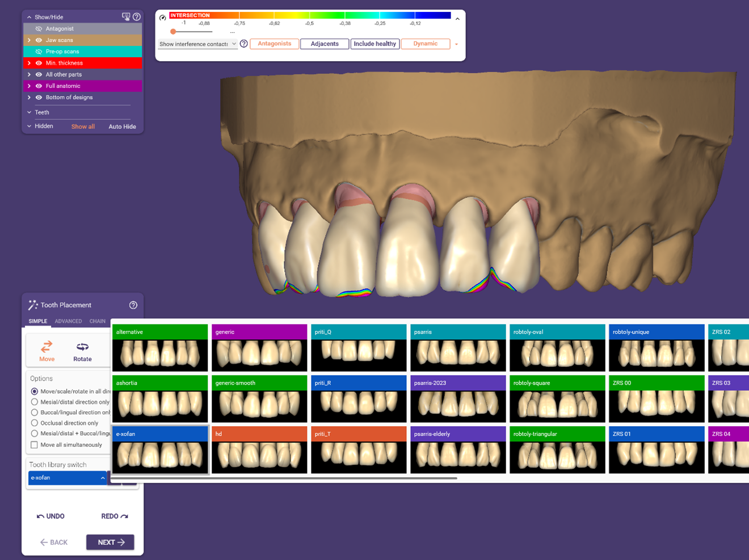Click help icon next to interference contacts dropdown
Screen dimensions: 749x560
[244, 44]
